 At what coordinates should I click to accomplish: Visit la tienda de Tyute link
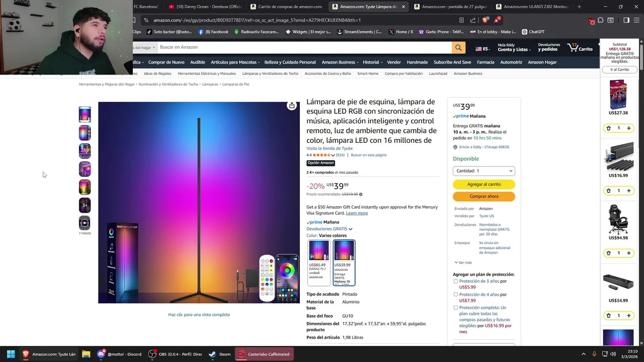click(x=330, y=148)
